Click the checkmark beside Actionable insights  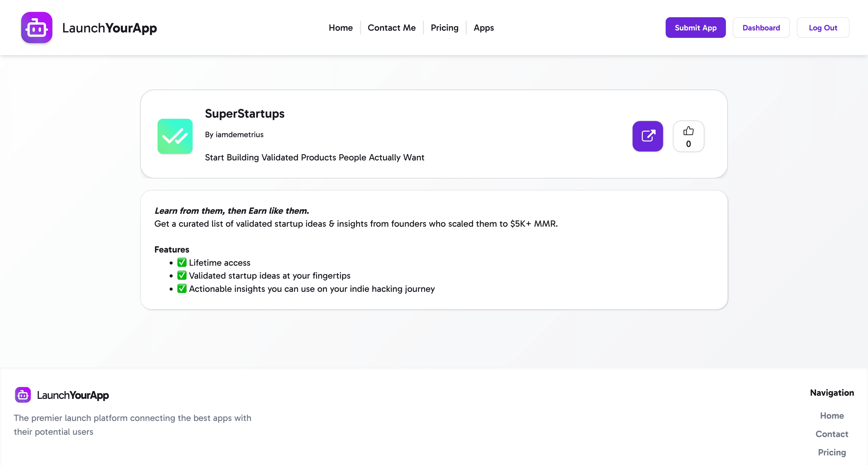coord(182,289)
